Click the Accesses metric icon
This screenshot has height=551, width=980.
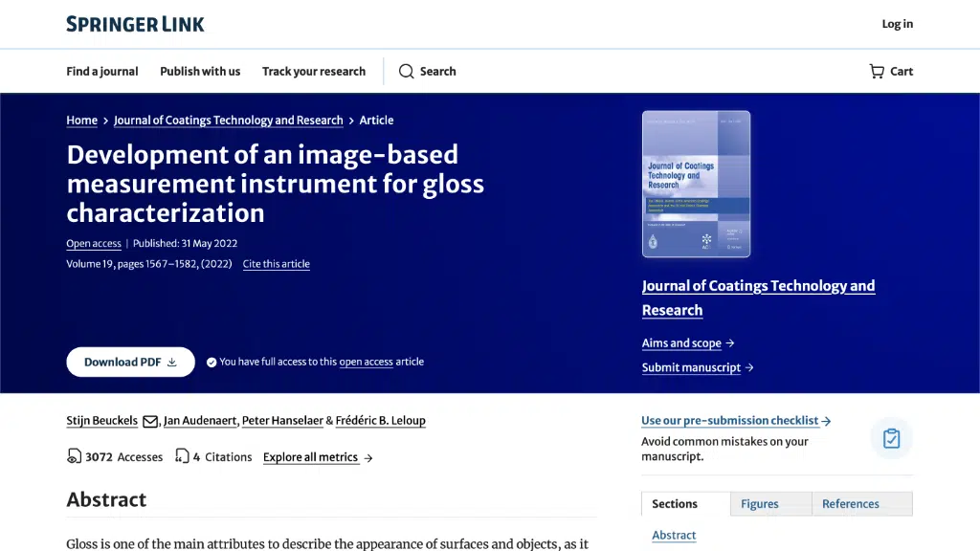74,457
